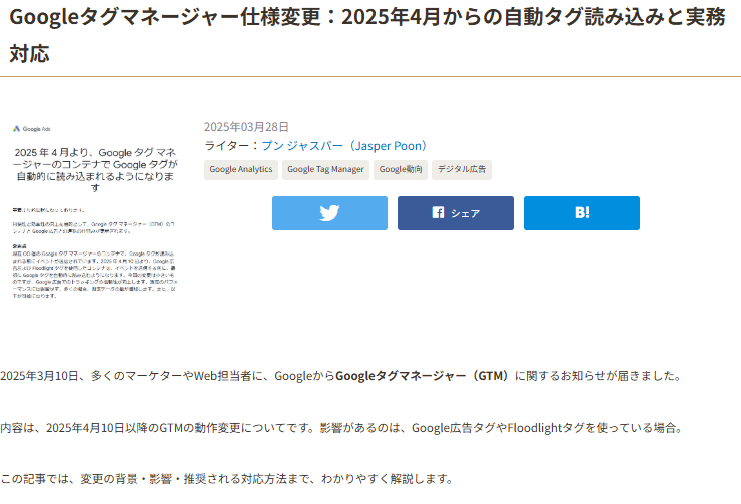Click the gold divider line below the title
The width and height of the screenshot is (741, 504).
click(370, 77)
